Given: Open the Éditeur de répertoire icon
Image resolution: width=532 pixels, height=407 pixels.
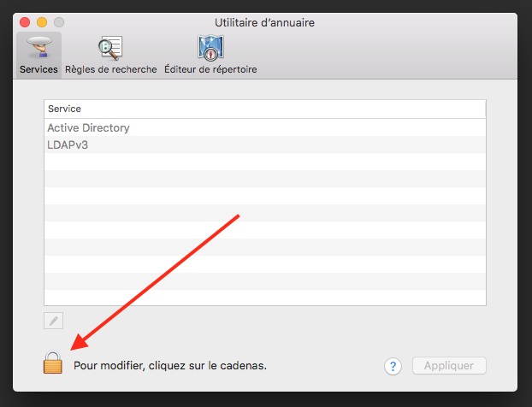Looking at the screenshot, I should tap(210, 49).
